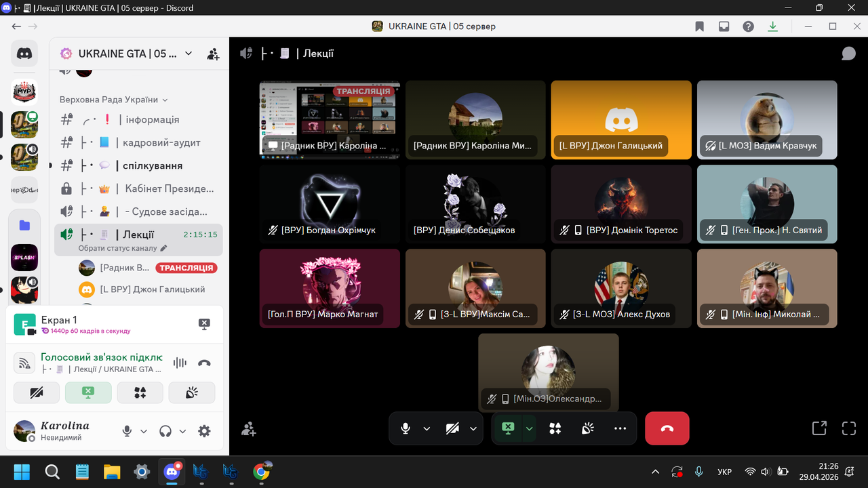The image size is (868, 488).
Task: Open soundboard from the call control bar
Action: pyautogui.click(x=588, y=428)
